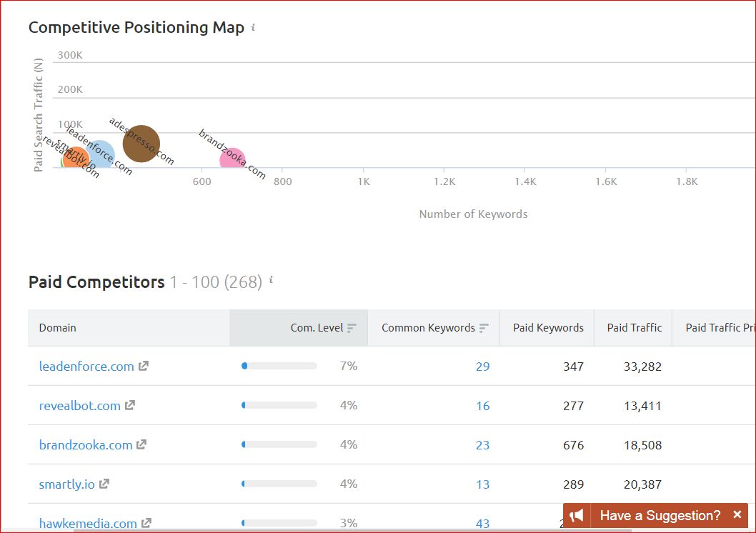Click leadenforce.com competition level bar

(x=279, y=367)
